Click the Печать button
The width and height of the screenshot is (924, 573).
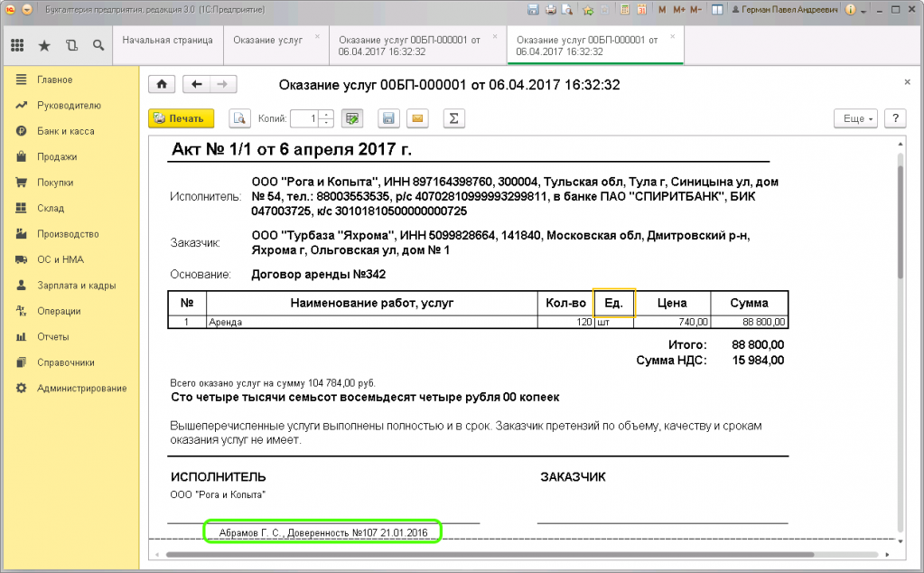tap(181, 118)
